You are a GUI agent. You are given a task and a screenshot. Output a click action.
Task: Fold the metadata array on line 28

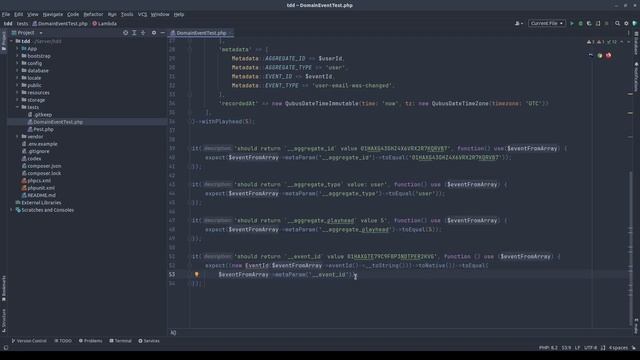point(190,50)
